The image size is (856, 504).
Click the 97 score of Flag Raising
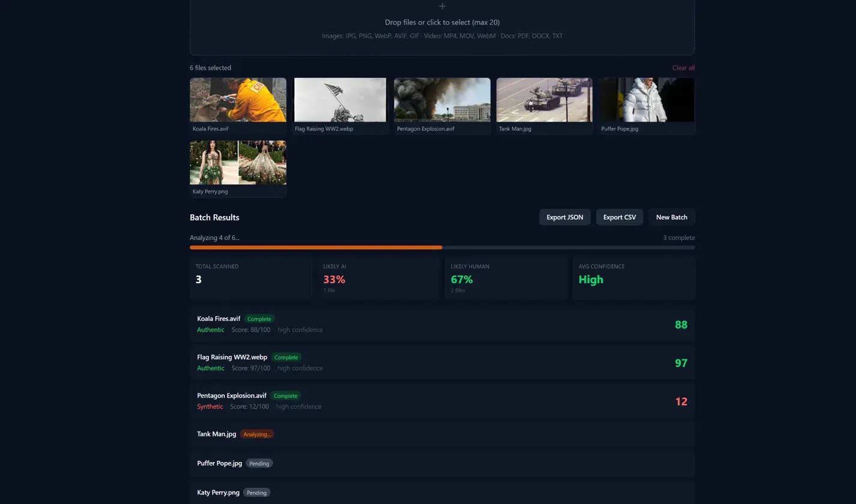click(681, 363)
